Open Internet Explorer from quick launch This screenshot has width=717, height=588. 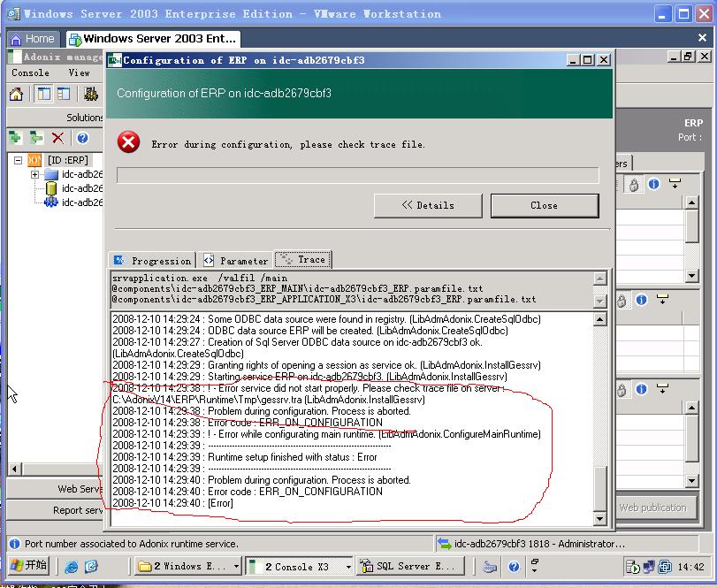71,567
